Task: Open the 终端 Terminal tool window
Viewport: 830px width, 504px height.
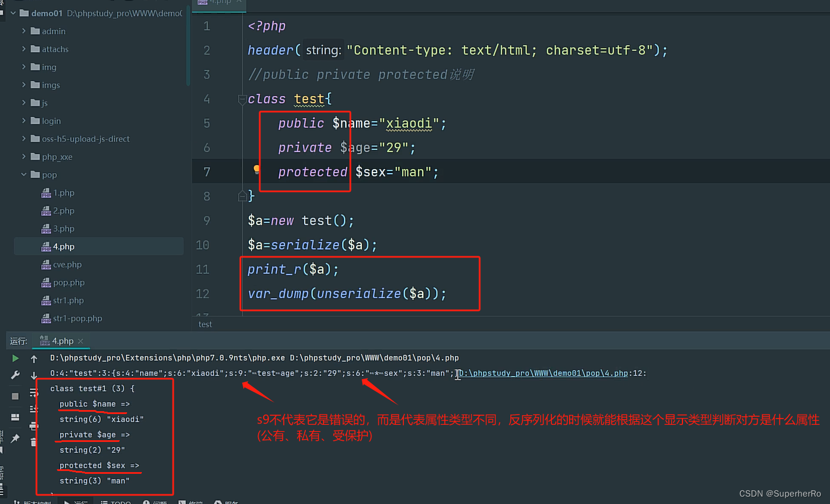Action: 193,501
